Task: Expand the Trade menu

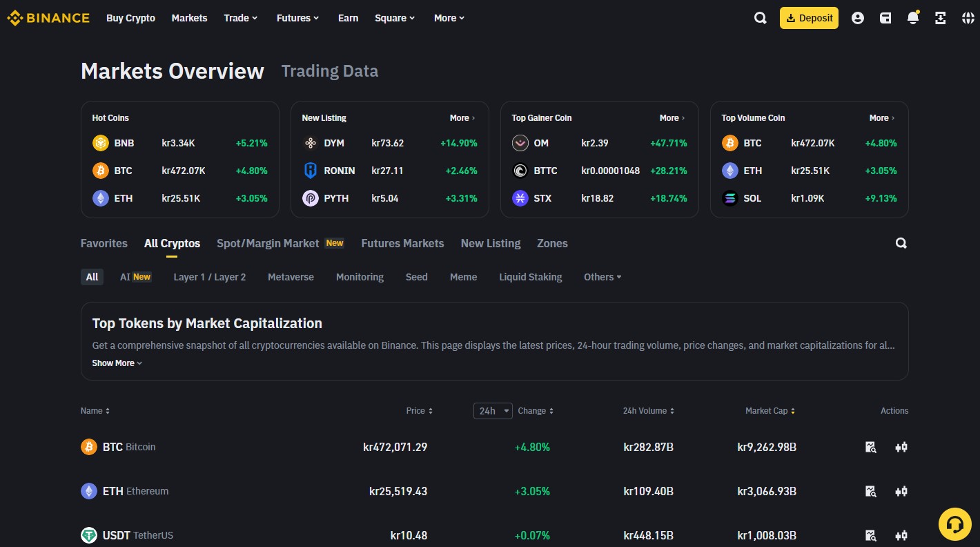Action: coord(241,18)
